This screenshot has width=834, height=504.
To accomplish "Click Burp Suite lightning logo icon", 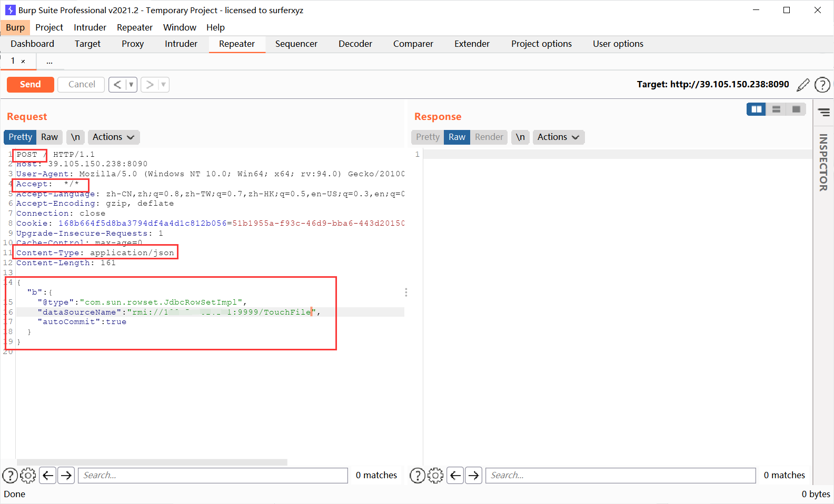I will click(x=10, y=10).
